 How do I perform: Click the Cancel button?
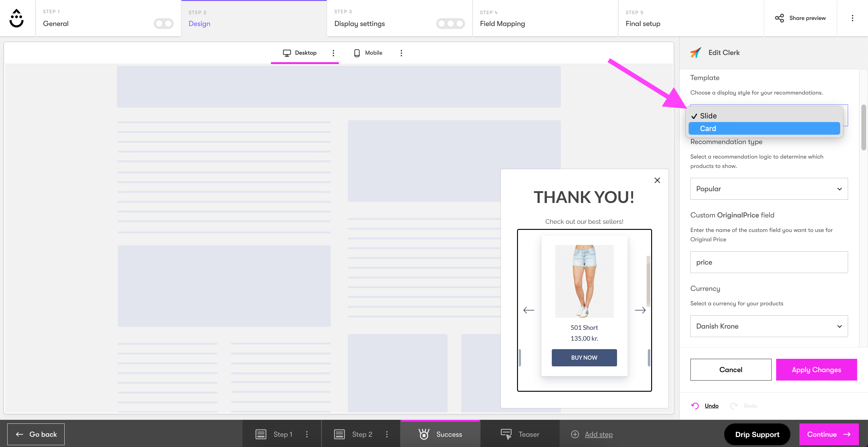coord(731,369)
